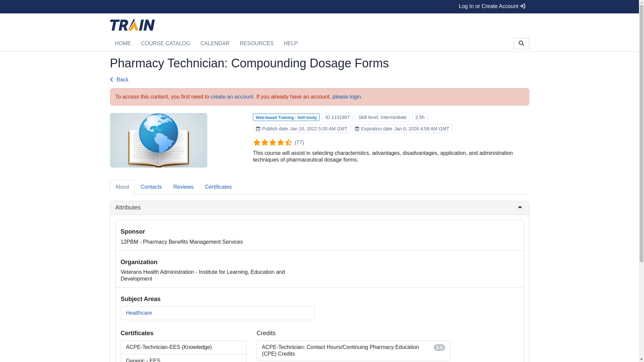Click the first rating star
This screenshot has height=362, width=644.
pyautogui.click(x=257, y=143)
